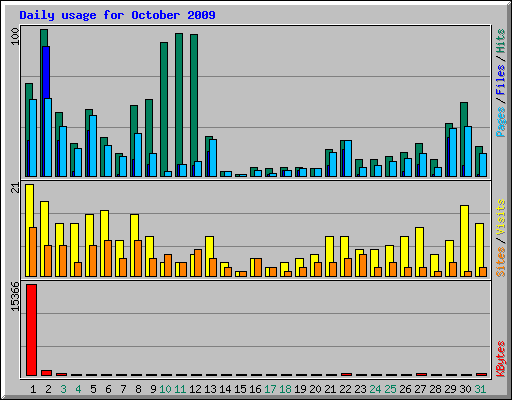This screenshot has height=400, width=512.
Task: Click green day label '4'
Action: pos(78,389)
